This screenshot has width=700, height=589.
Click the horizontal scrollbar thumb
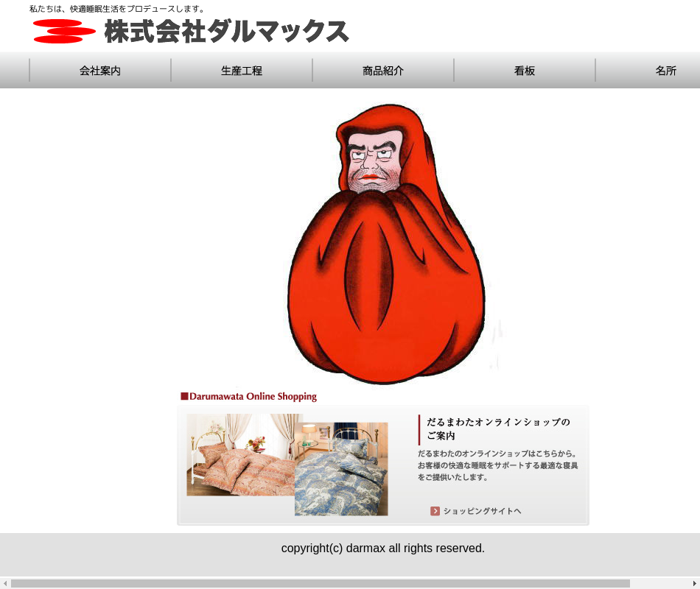pyautogui.click(x=320, y=583)
